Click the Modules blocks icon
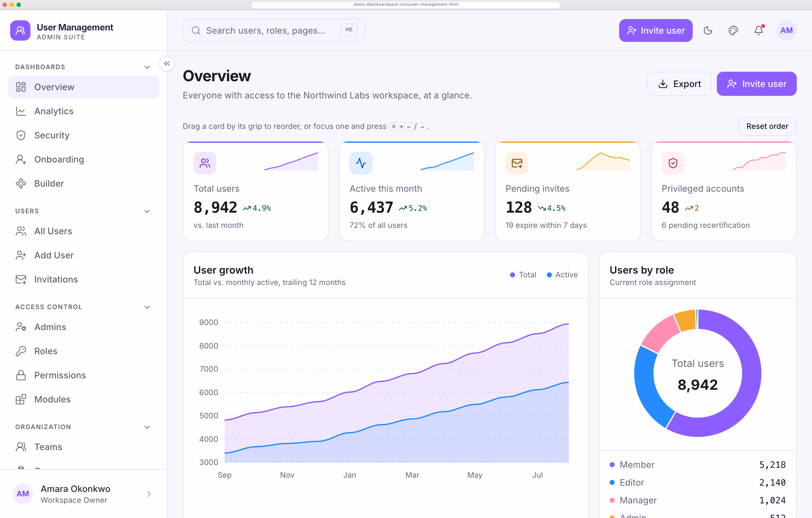The width and height of the screenshot is (812, 518). coord(21,399)
